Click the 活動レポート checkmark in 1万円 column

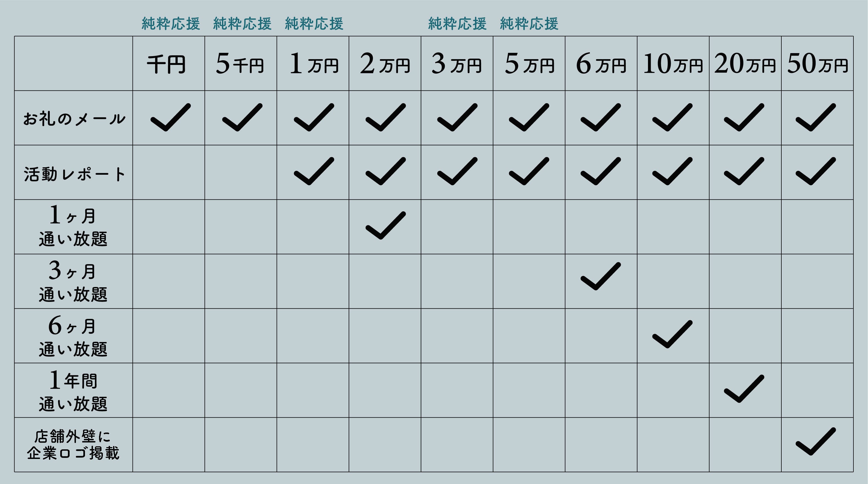point(314,171)
